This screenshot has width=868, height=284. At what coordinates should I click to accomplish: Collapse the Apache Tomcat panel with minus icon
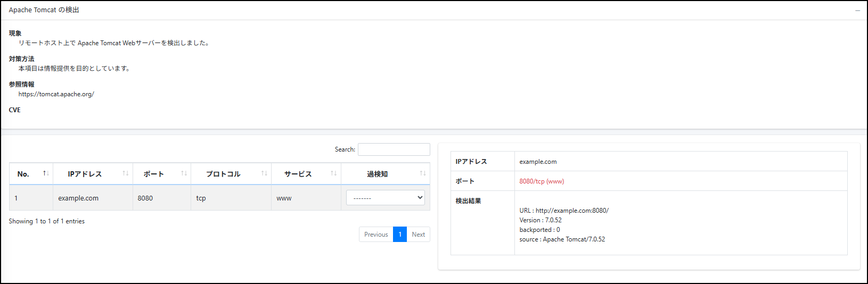[857, 11]
